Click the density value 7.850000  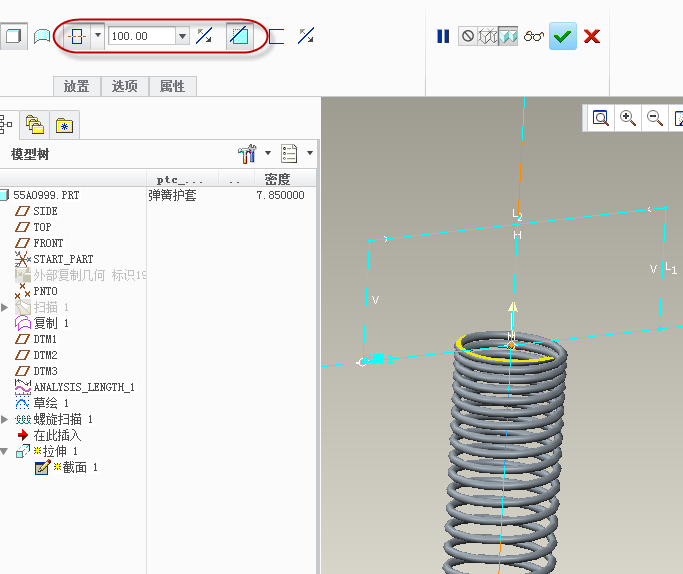(x=280, y=195)
